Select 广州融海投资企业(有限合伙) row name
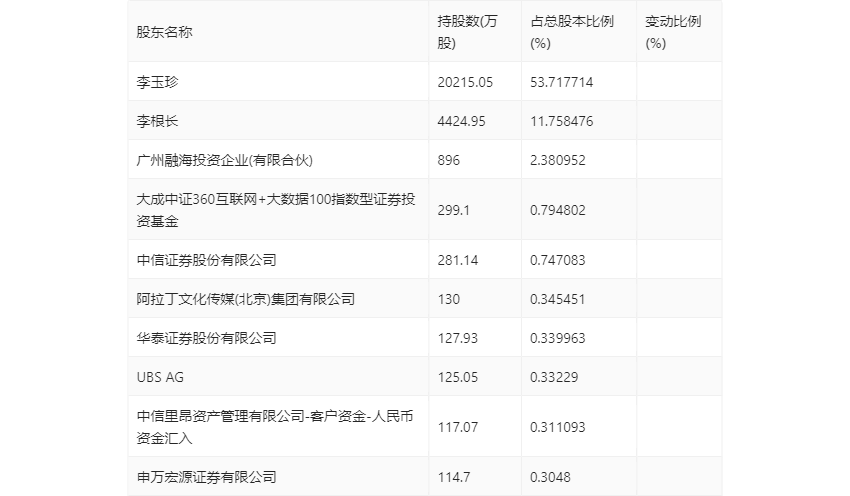 coord(224,160)
